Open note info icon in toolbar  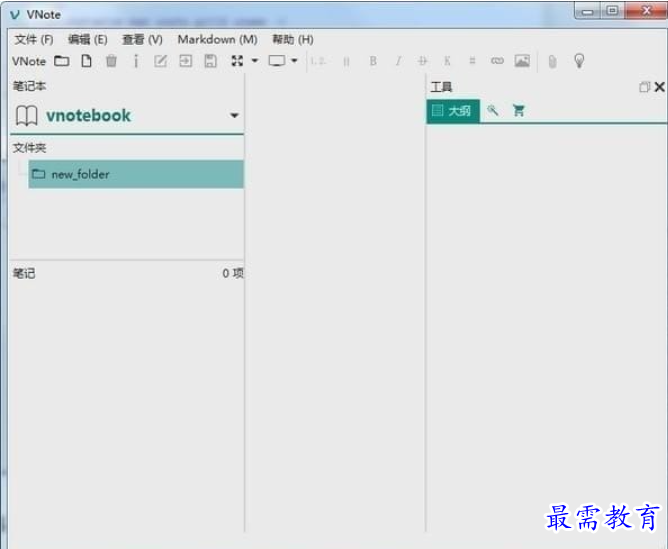point(136,61)
